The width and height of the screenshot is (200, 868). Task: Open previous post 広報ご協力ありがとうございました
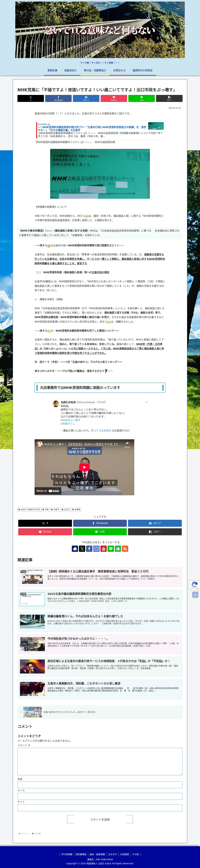click(100, 712)
